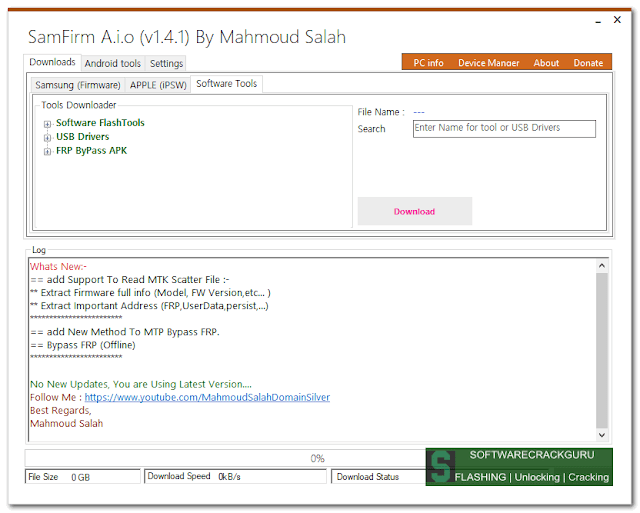Select the Software FlashTools tree item

[100, 123]
